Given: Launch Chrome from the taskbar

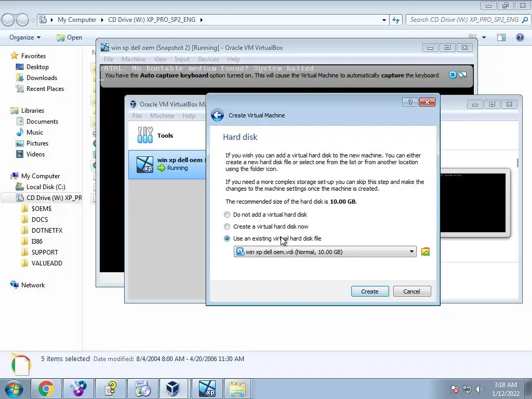Looking at the screenshot, I should click(46, 389).
